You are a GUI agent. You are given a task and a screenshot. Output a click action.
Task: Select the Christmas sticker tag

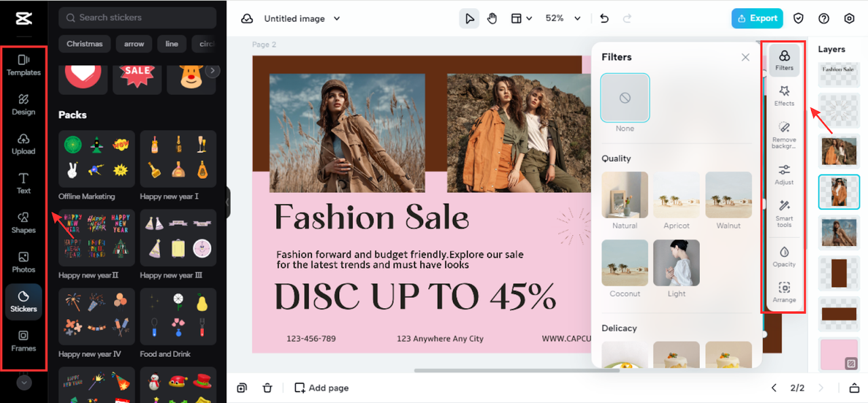85,44
